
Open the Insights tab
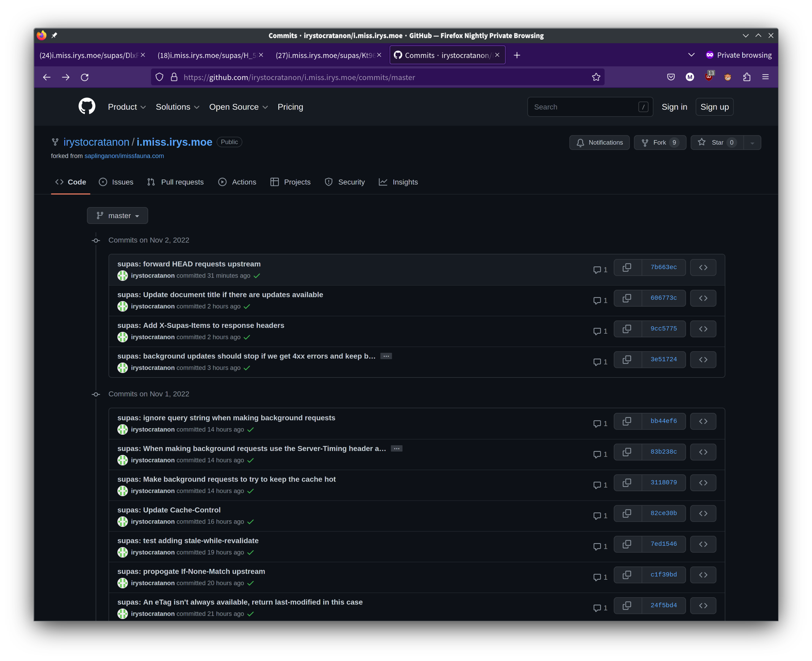(398, 182)
